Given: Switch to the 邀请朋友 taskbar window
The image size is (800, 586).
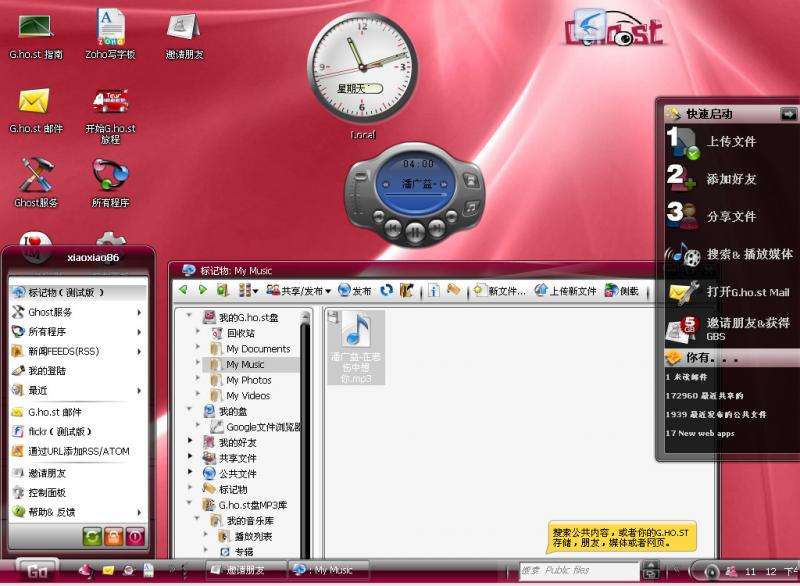Looking at the screenshot, I should click(245, 570).
